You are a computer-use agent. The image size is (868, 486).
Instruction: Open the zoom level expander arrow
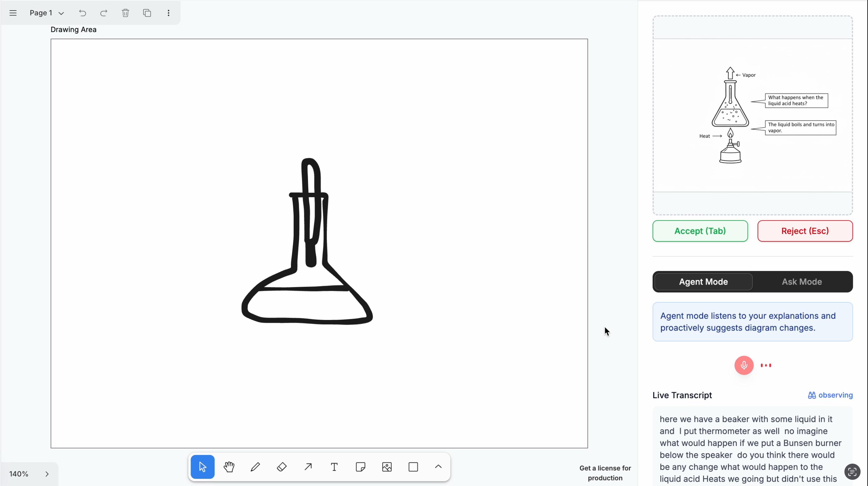tap(47, 474)
